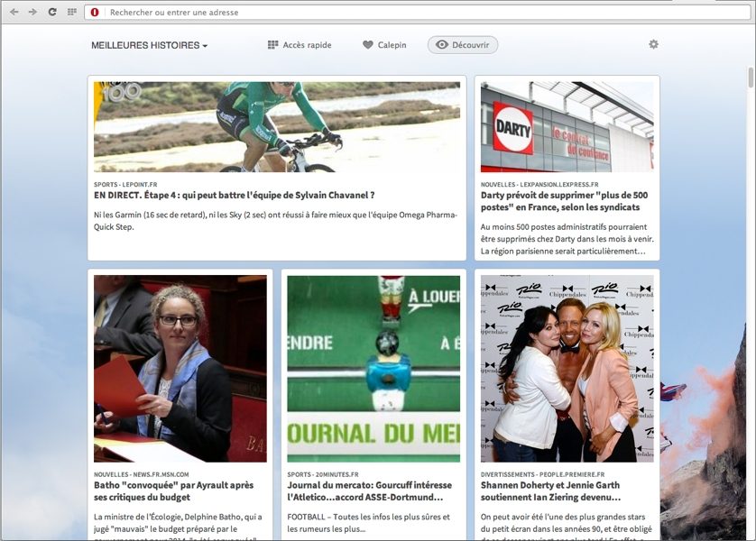Image resolution: width=756 pixels, height=541 pixels.
Task: Open the Darty job cuts headline
Action: pyautogui.click(x=566, y=201)
